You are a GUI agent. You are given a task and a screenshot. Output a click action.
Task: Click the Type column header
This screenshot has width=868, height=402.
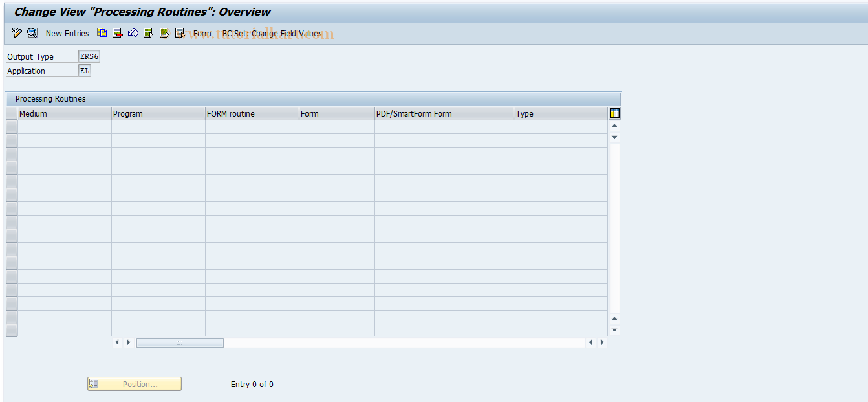coord(561,113)
